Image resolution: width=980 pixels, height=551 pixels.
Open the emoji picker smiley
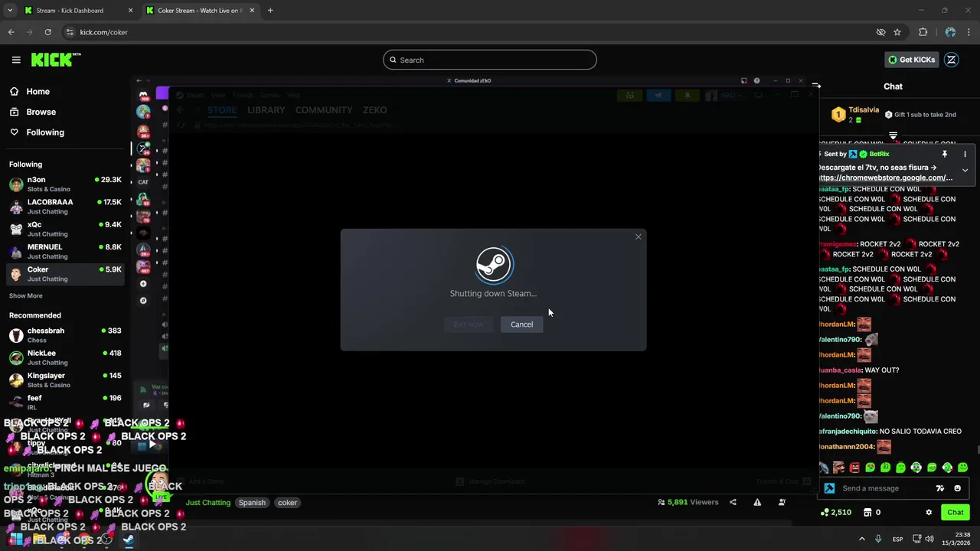[957, 488]
